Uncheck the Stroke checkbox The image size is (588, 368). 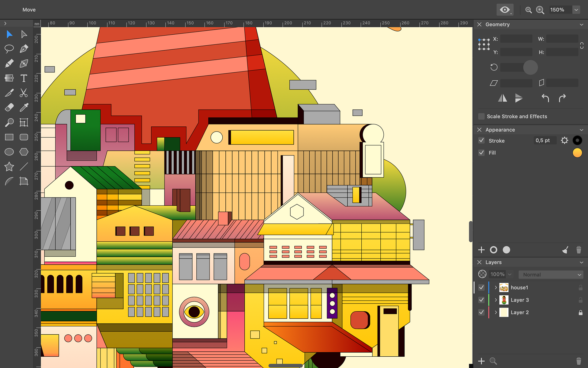pyautogui.click(x=481, y=140)
